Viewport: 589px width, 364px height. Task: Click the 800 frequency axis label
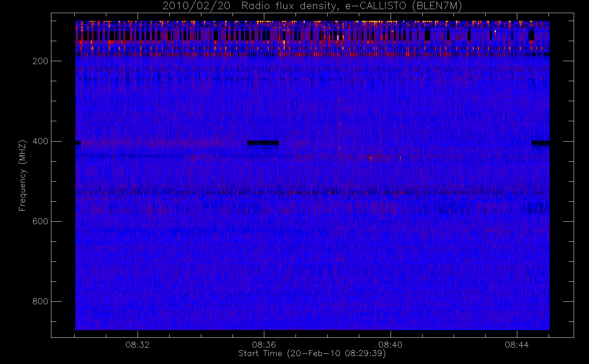[x=40, y=301]
